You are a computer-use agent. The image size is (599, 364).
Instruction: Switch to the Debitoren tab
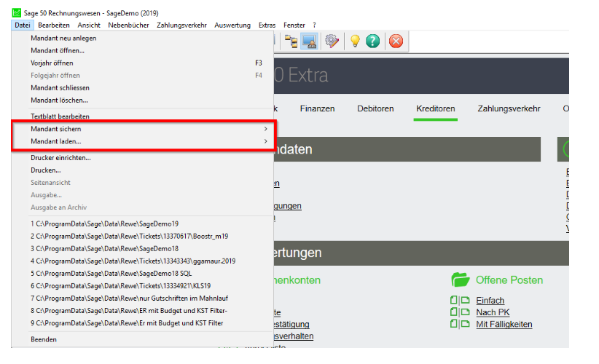[375, 108]
